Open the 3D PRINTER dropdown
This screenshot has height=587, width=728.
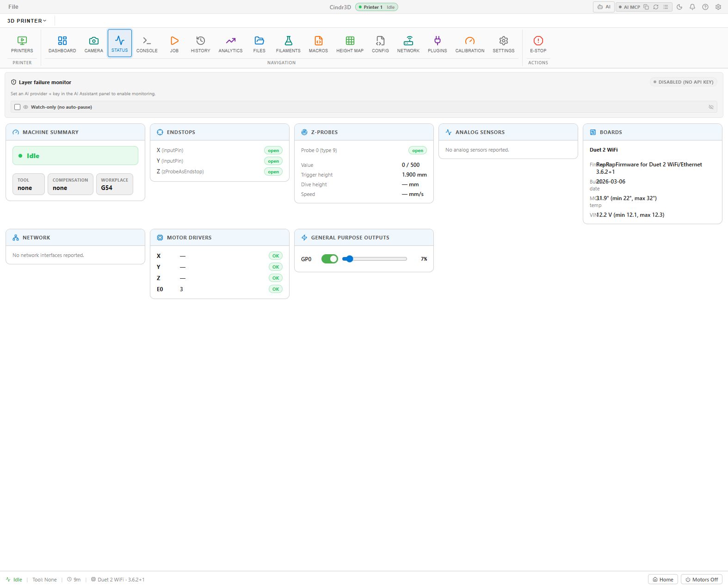click(27, 21)
